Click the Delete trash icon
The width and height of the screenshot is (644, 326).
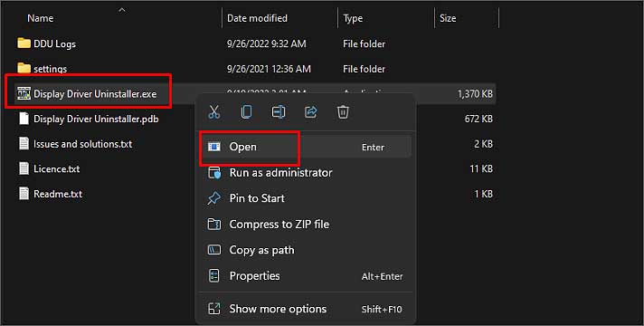click(343, 111)
